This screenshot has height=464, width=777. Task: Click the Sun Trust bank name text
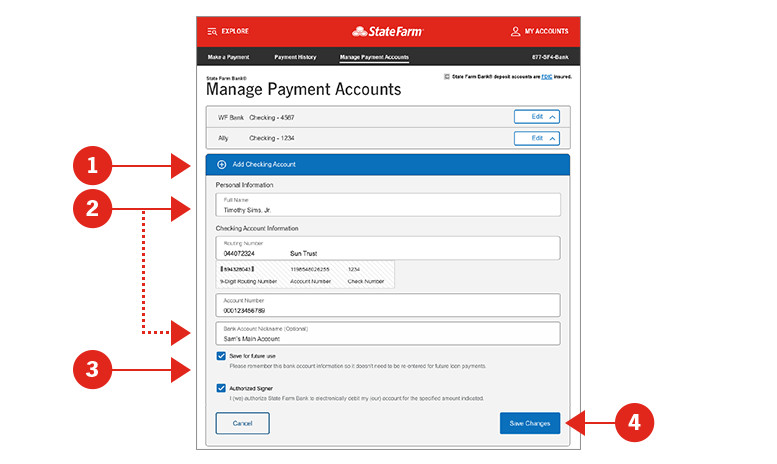[x=303, y=253]
